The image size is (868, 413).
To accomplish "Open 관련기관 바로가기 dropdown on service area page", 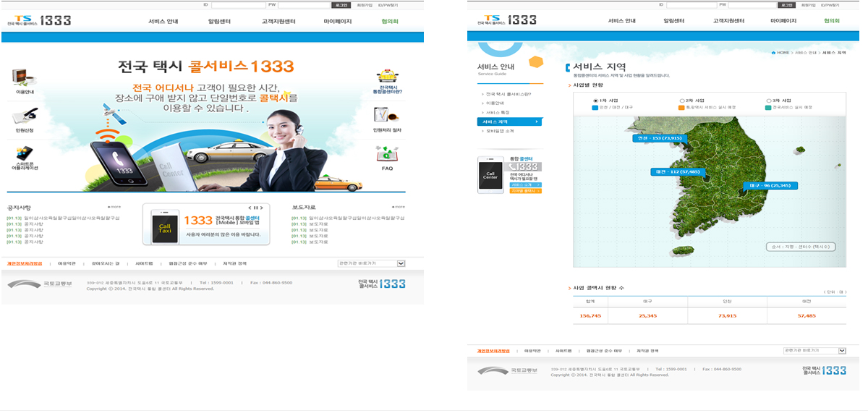I will [x=841, y=351].
